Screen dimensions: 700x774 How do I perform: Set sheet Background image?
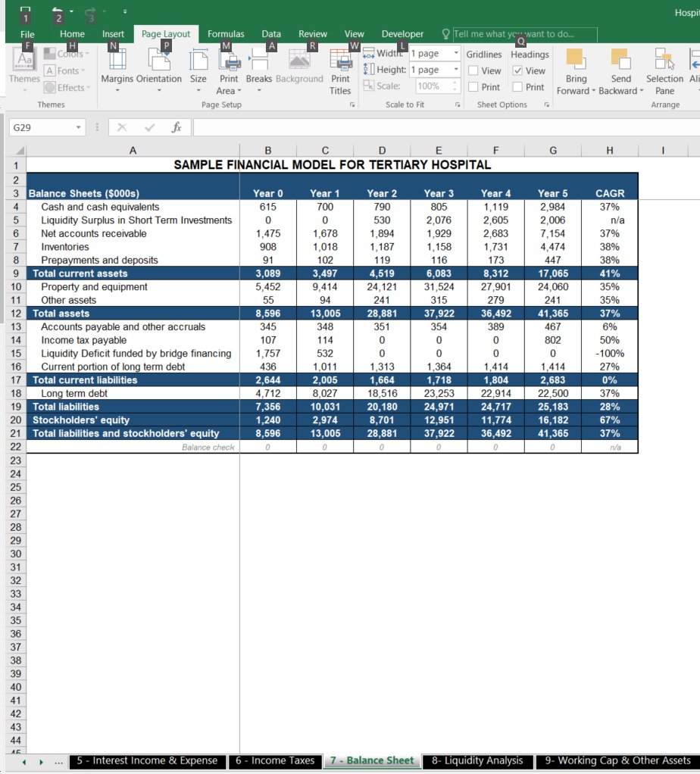click(299, 59)
